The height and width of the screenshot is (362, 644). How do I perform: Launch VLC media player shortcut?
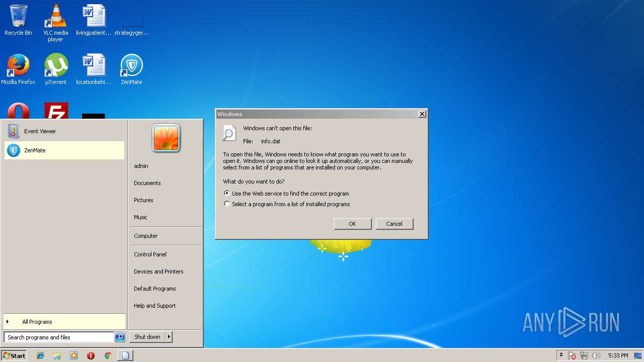pyautogui.click(x=55, y=23)
